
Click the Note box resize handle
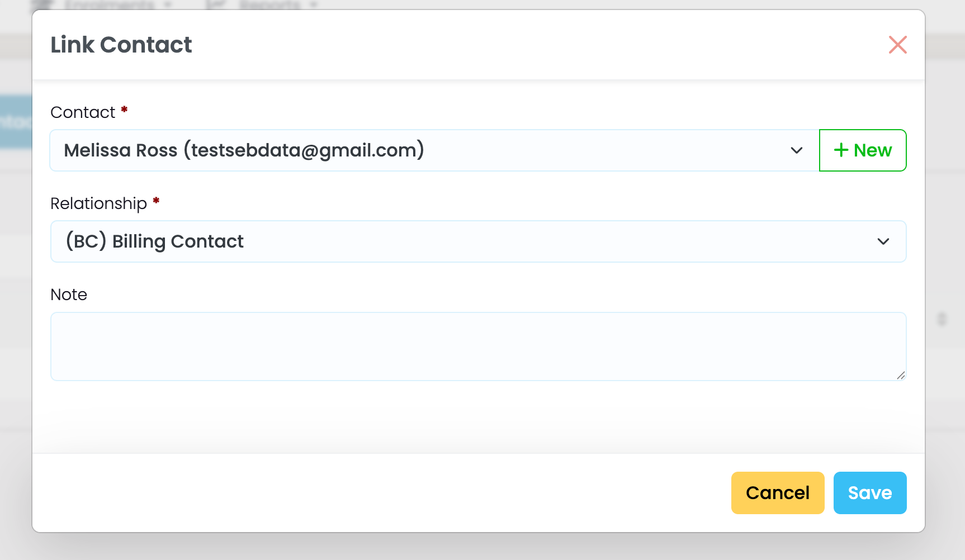pos(901,376)
